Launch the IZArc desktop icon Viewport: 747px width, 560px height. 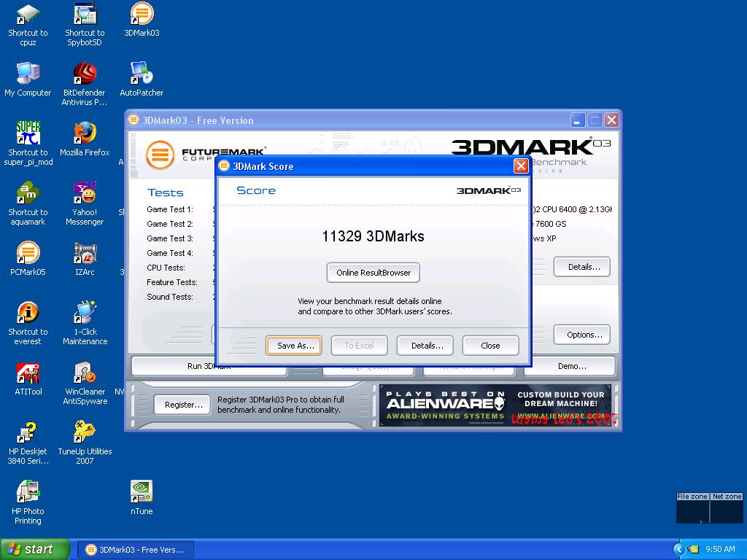85,259
